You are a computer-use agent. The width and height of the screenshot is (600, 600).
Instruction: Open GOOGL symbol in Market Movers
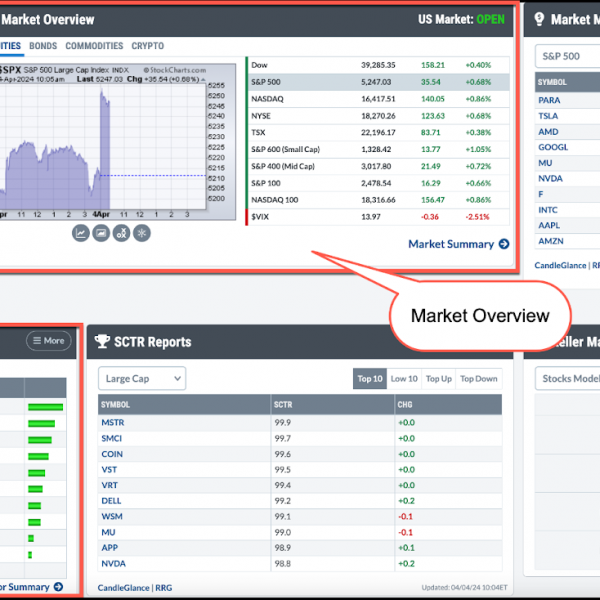553,147
